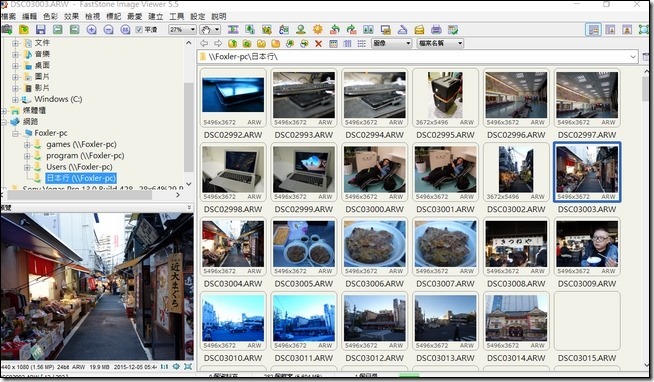The height and width of the screenshot is (382, 654).
Task: Click the folder tree horizontal scrollbar
Action: point(79,194)
